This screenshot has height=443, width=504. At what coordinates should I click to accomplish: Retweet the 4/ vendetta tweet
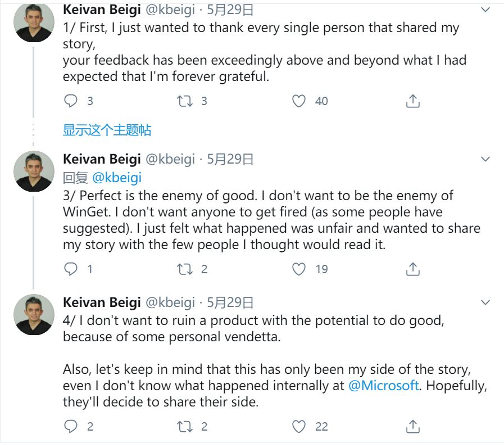pos(184,427)
